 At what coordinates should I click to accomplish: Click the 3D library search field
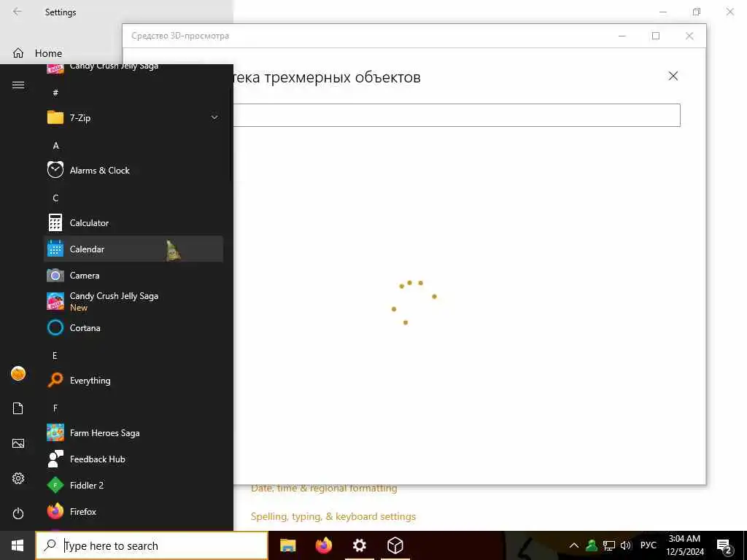tap(457, 115)
